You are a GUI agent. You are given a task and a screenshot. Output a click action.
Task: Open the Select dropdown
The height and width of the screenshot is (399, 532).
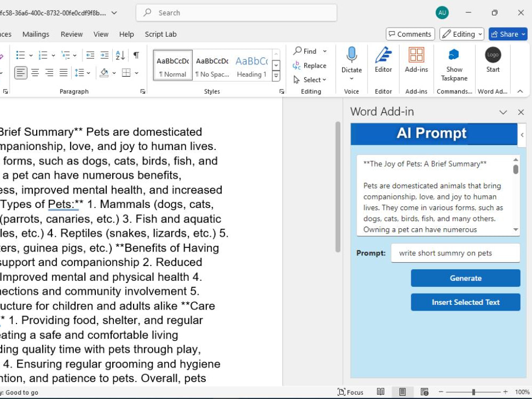[310, 80]
